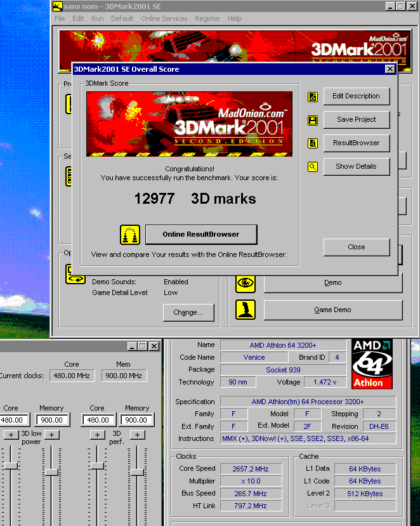Click the low power Core 480.00 field

[x=13, y=420]
